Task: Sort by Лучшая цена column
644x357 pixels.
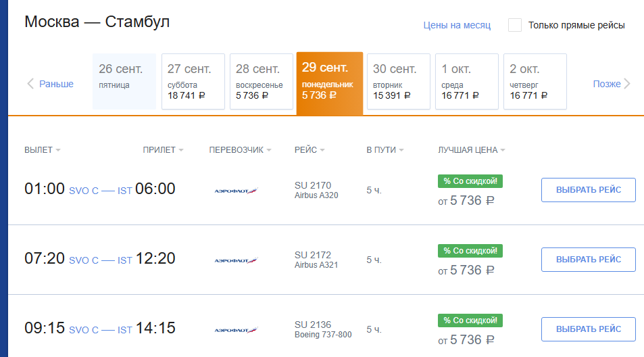Action: [x=472, y=150]
